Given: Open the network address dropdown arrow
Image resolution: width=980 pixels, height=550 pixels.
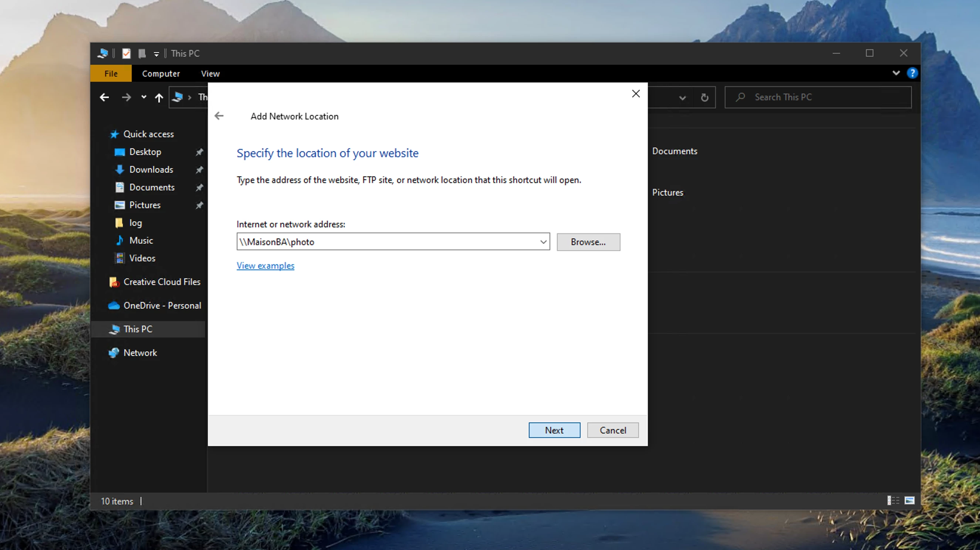Looking at the screenshot, I should pyautogui.click(x=543, y=242).
